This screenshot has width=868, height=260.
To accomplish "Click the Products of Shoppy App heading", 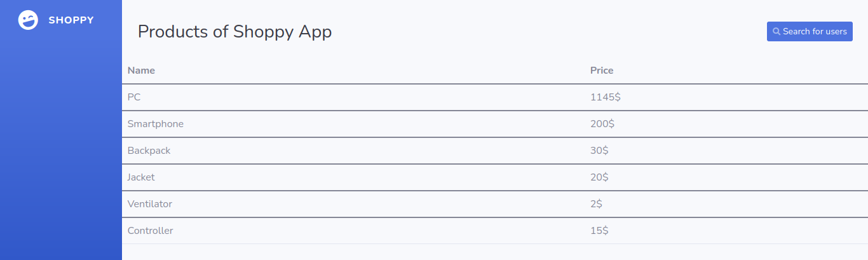I will pos(234,32).
